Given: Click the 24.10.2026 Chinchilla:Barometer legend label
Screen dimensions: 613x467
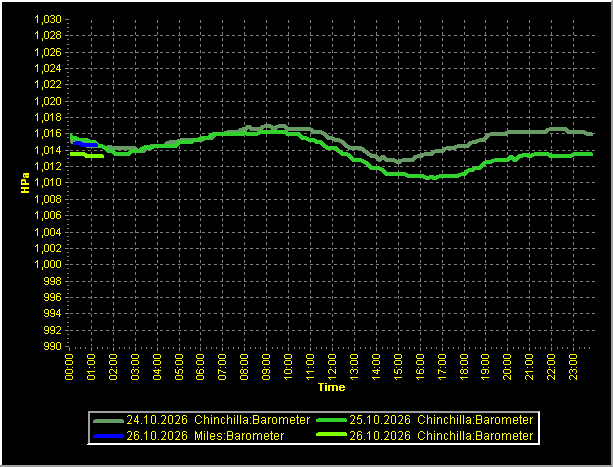Looking at the screenshot, I should [x=218, y=420].
